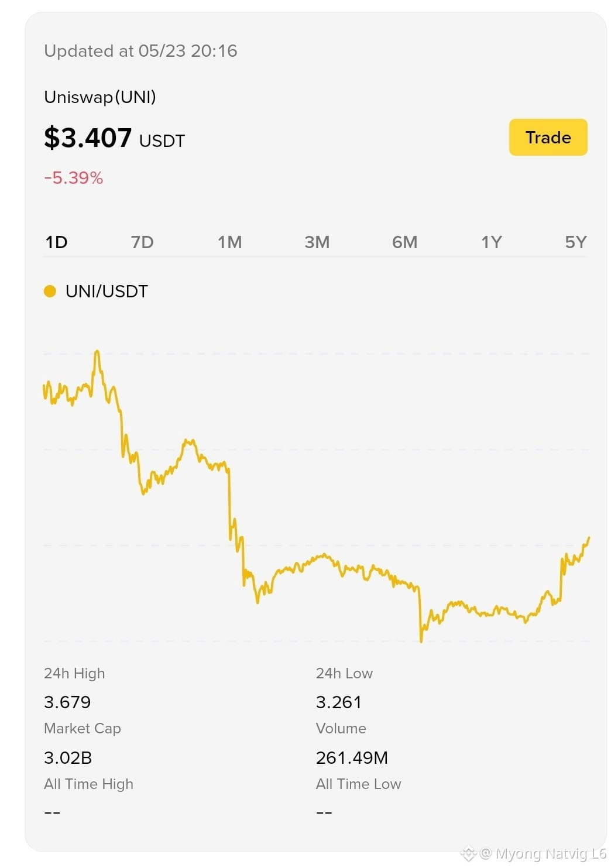Click the 24h Low value 3.261
This screenshot has height=868, width=611.
click(339, 702)
